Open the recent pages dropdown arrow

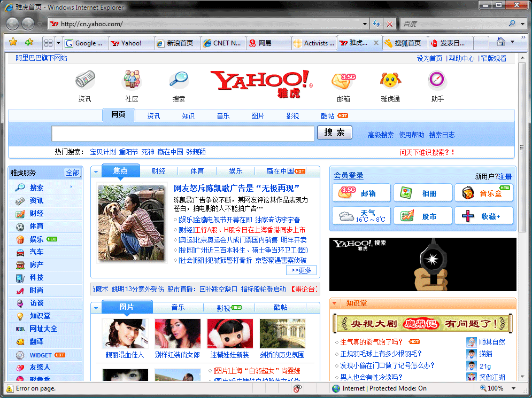pos(40,24)
